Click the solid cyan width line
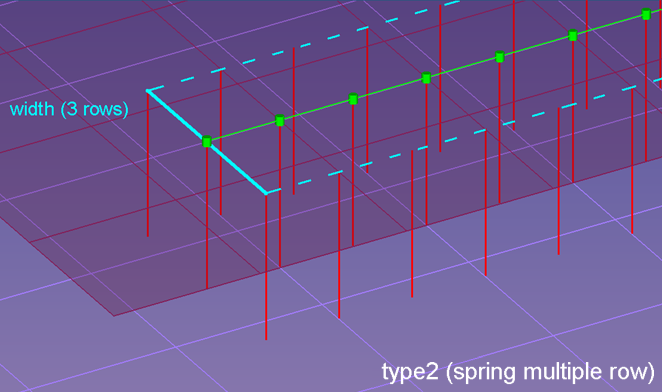662x392 pixels. tap(206, 142)
